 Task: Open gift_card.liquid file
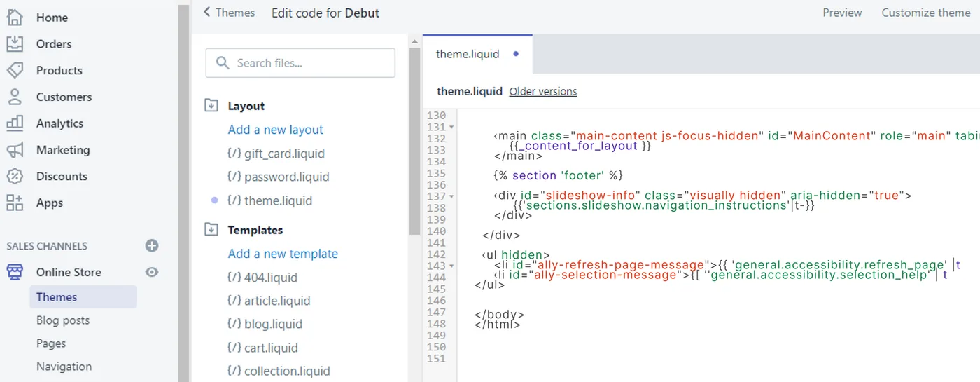(284, 154)
